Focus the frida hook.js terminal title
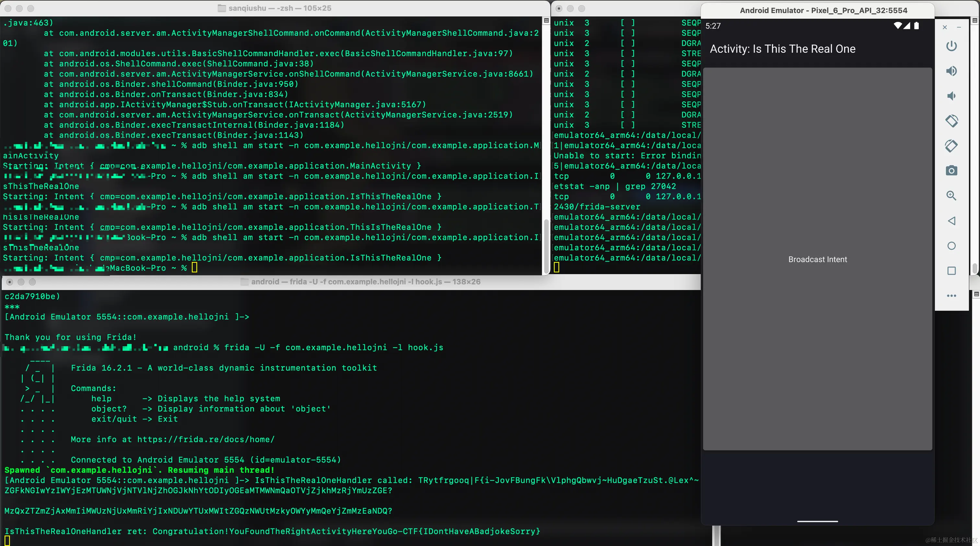Viewport: 980px width, 546px height. tap(365, 281)
